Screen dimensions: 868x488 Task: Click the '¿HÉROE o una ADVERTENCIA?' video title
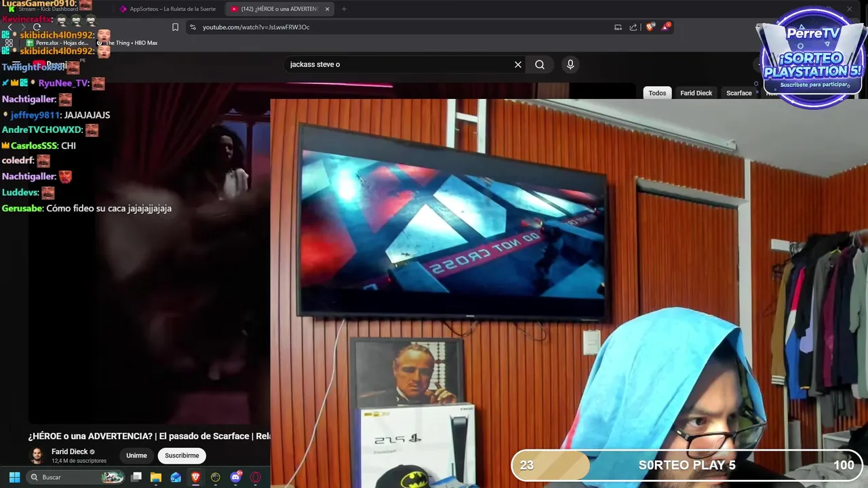point(149,436)
